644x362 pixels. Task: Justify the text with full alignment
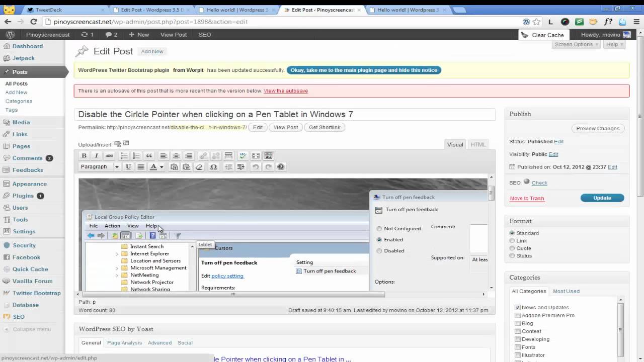click(141, 167)
